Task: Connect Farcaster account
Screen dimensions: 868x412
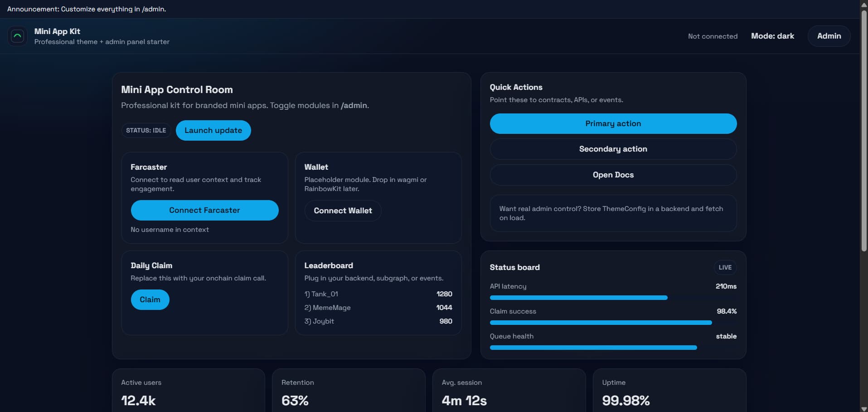Action: coord(204,211)
